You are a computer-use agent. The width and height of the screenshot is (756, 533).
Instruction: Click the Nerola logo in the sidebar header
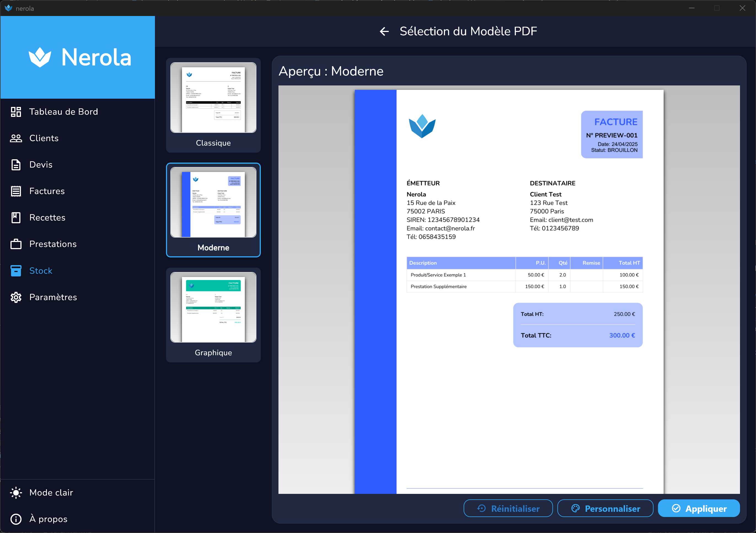(80, 57)
